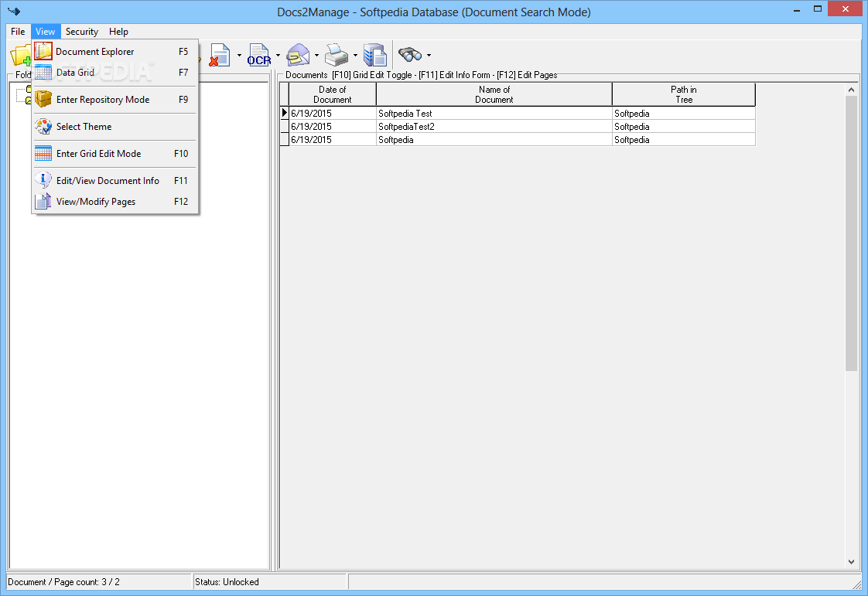Image resolution: width=868 pixels, height=596 pixels.
Task: Click the row selector of the SoftpediaTest2 row
Action: point(284,127)
